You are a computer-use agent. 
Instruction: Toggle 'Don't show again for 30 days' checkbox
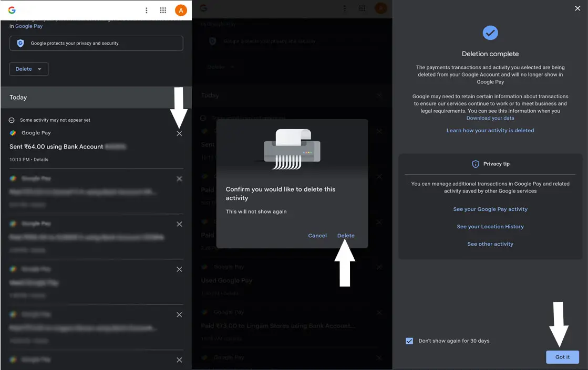(409, 341)
